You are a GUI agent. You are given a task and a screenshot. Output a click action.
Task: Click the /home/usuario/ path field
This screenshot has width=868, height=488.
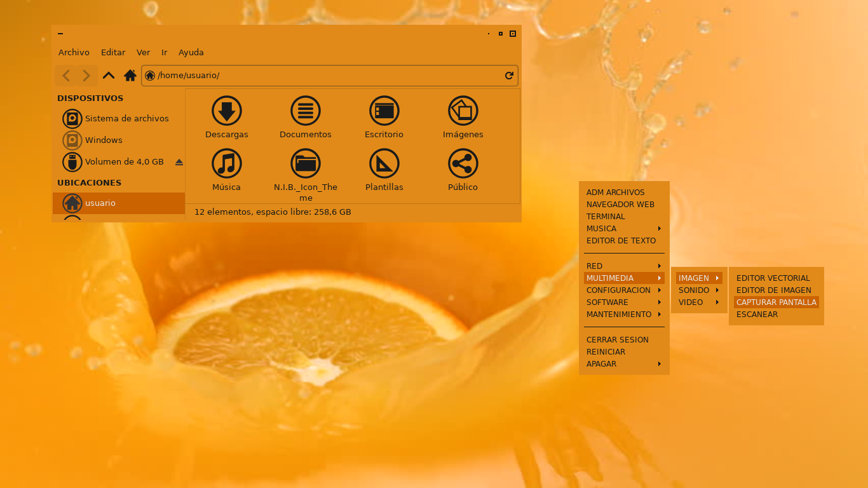(x=329, y=76)
